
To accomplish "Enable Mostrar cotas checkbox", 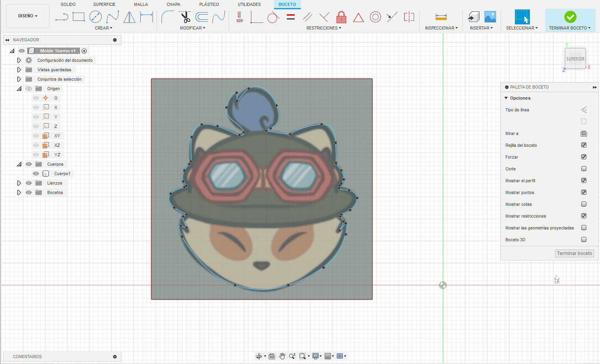I will pos(584,204).
